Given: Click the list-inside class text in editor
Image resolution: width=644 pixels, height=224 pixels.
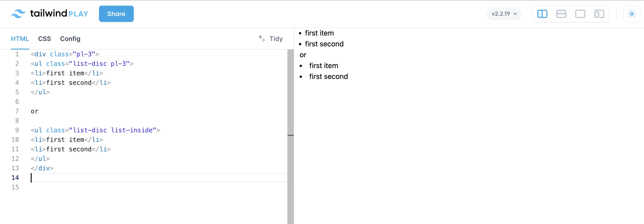Looking at the screenshot, I should pyautogui.click(x=132, y=130).
